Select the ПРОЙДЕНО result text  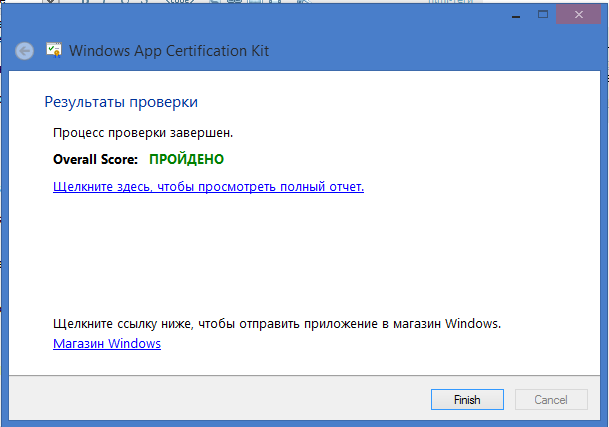click(x=186, y=159)
